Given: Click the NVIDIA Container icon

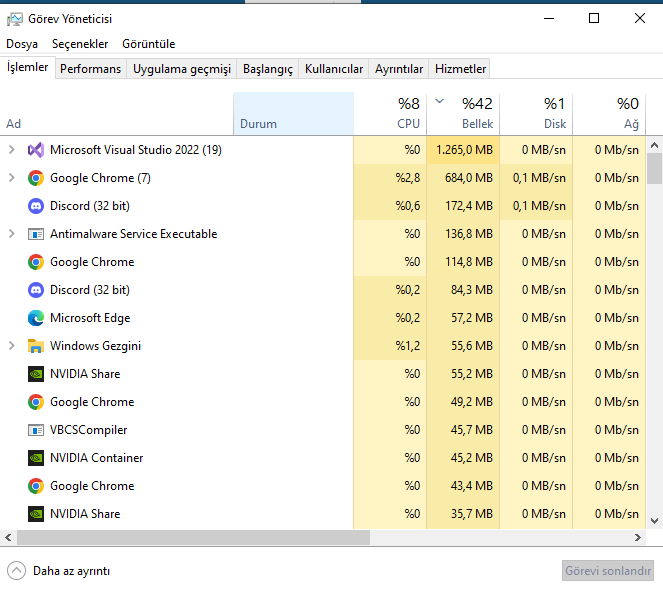Looking at the screenshot, I should coord(36,458).
